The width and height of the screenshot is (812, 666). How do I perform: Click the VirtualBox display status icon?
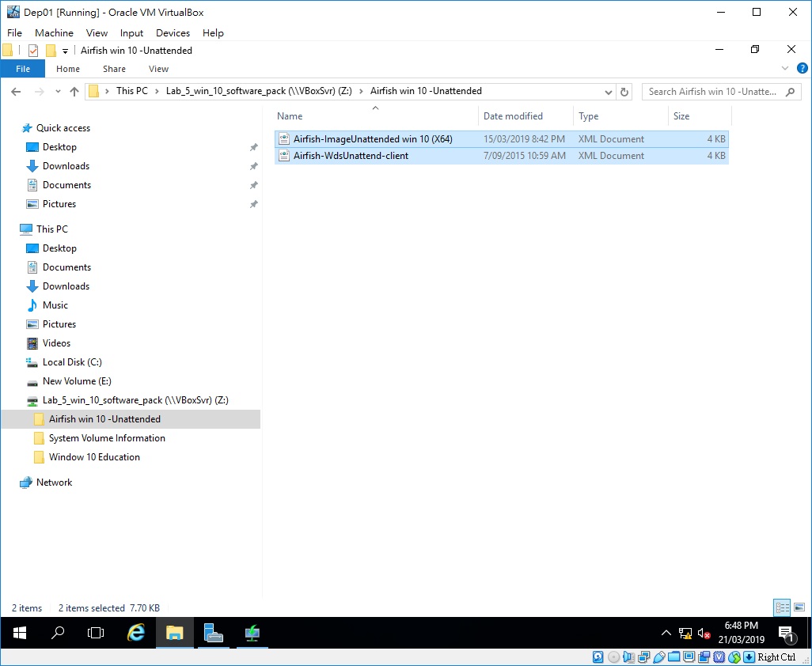click(x=689, y=657)
